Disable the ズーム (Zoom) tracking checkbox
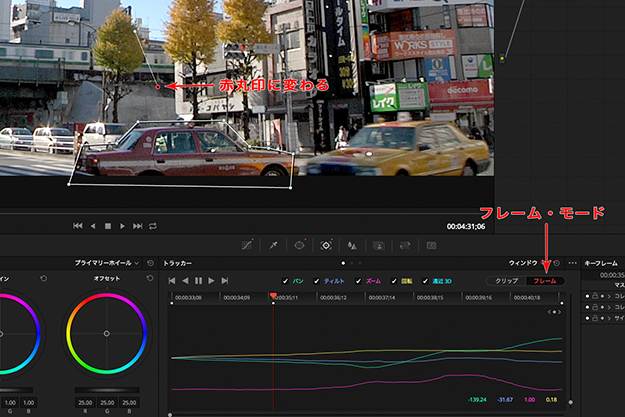625x417 pixels. coord(360,281)
